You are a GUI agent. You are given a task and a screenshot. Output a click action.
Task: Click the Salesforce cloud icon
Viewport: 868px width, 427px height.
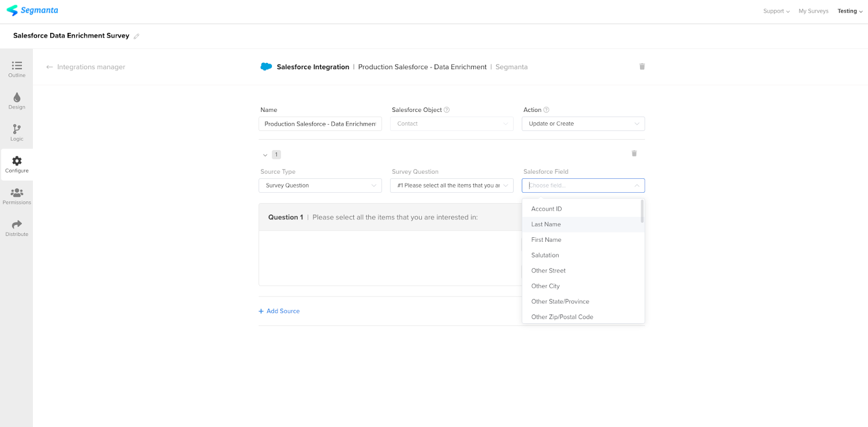point(266,67)
